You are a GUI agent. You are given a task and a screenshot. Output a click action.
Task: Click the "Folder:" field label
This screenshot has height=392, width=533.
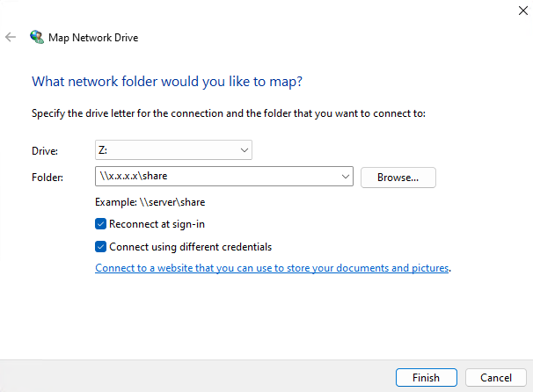coord(47,178)
